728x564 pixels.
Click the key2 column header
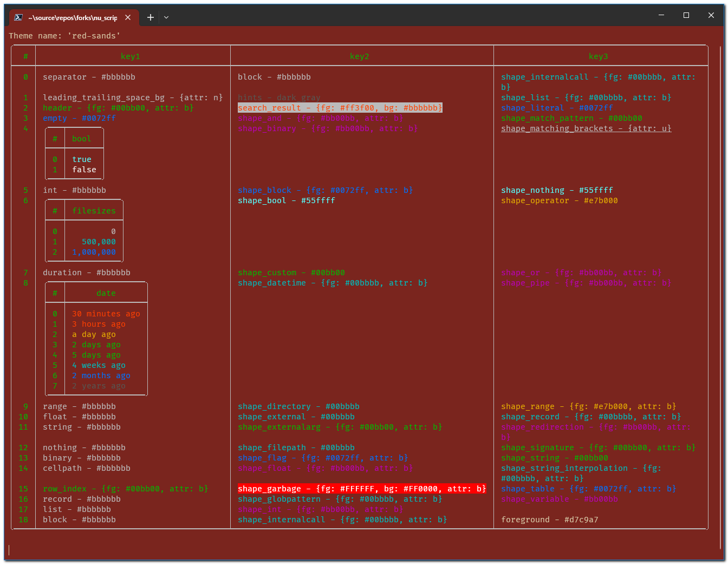(x=360, y=56)
